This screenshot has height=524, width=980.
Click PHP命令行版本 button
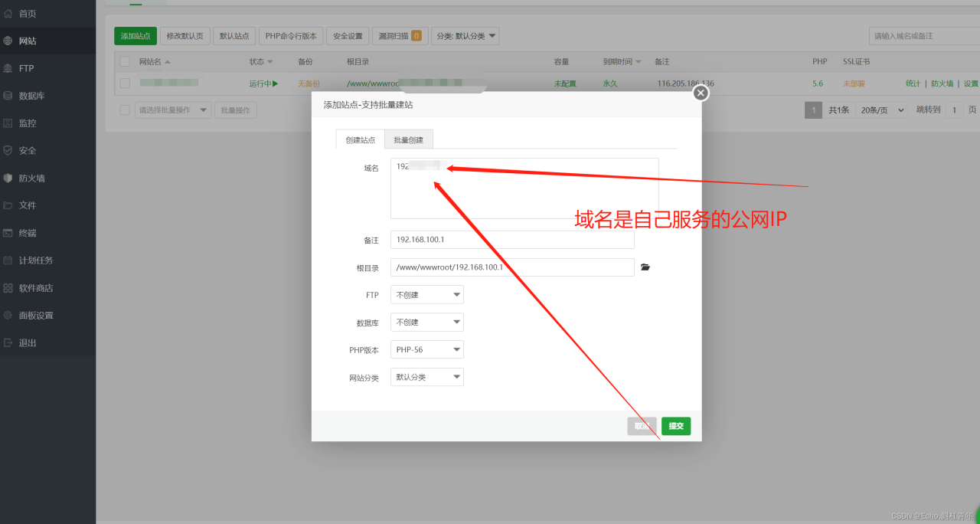pos(291,36)
